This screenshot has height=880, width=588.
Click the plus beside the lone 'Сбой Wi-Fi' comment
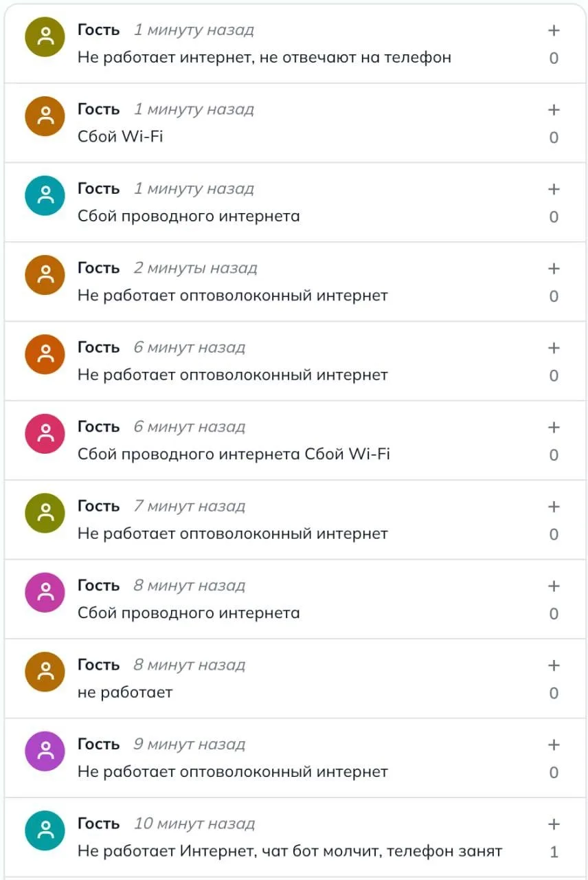click(x=554, y=110)
